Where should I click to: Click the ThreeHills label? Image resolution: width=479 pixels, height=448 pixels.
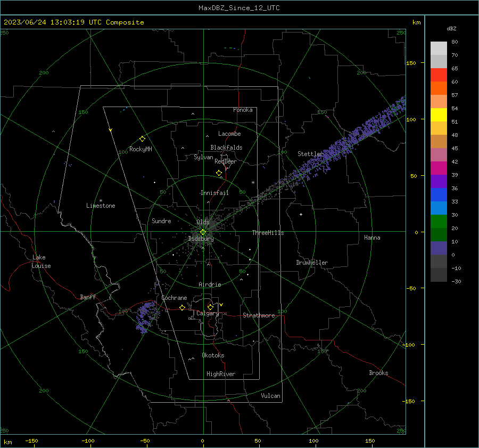click(x=268, y=233)
